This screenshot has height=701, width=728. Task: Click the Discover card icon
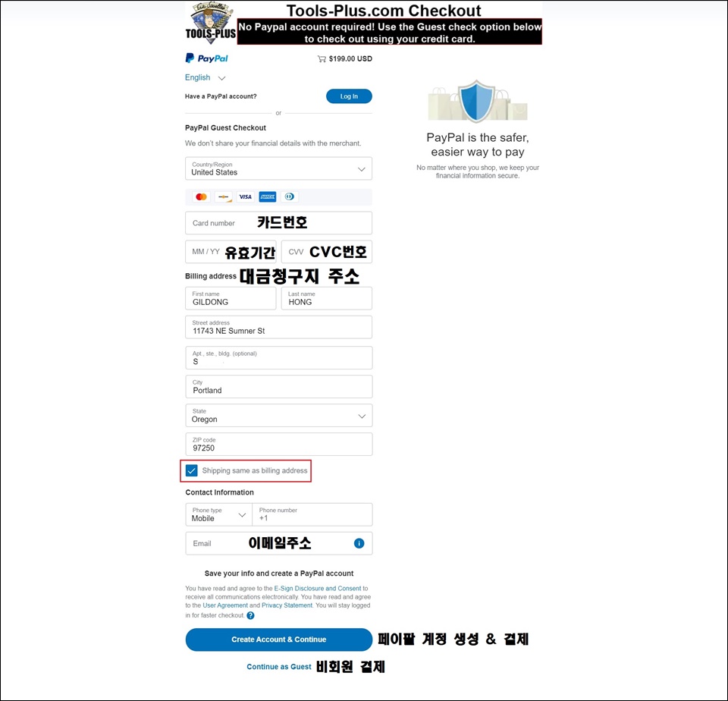pos(223,197)
